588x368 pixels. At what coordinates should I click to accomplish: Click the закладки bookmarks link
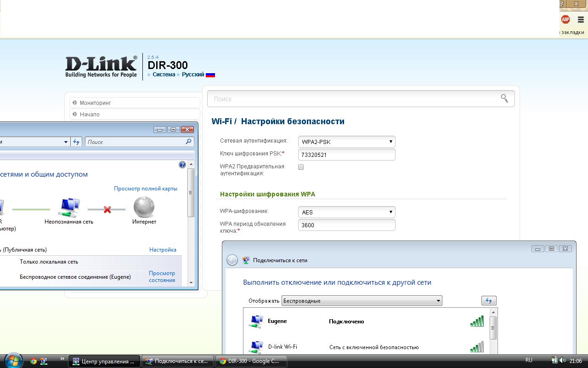[572, 32]
